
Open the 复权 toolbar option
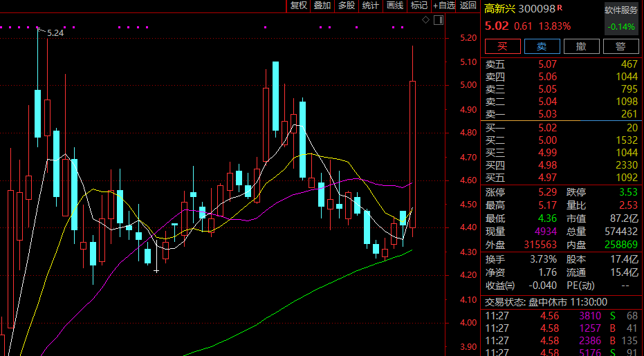[x=299, y=6]
